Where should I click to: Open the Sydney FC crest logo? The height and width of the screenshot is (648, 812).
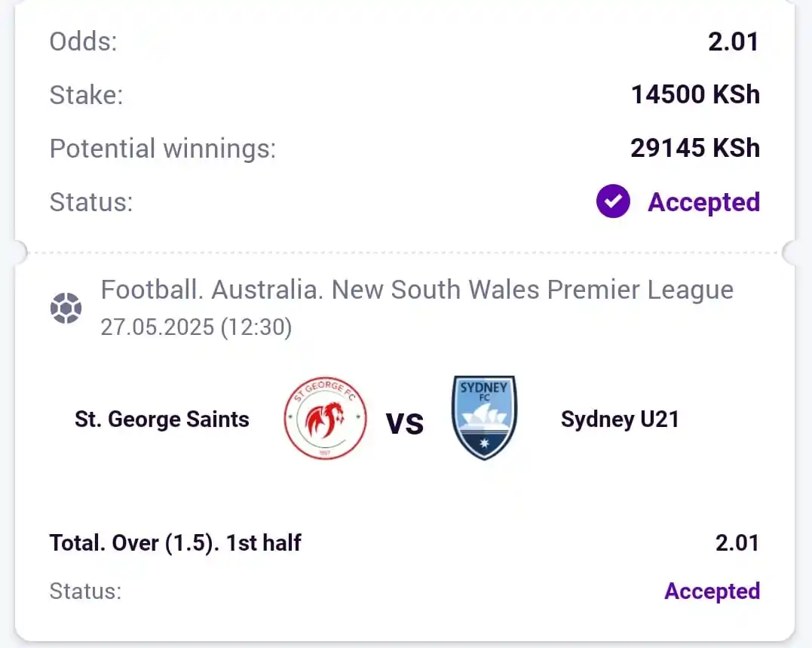(484, 417)
